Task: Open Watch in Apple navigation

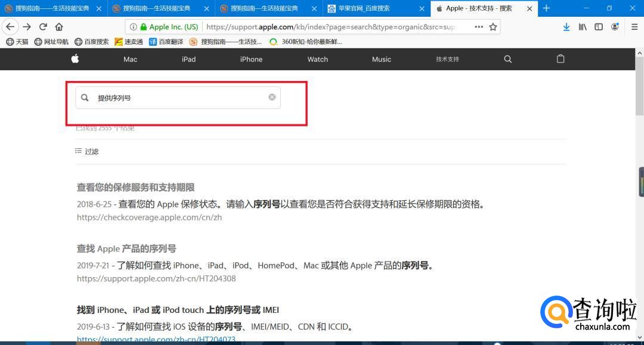Action: tap(317, 59)
